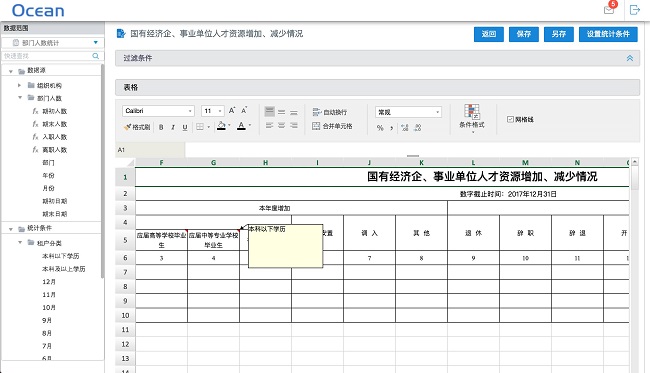Click the 设置统计条件 button
The width and height of the screenshot is (650, 373).
pos(608,34)
